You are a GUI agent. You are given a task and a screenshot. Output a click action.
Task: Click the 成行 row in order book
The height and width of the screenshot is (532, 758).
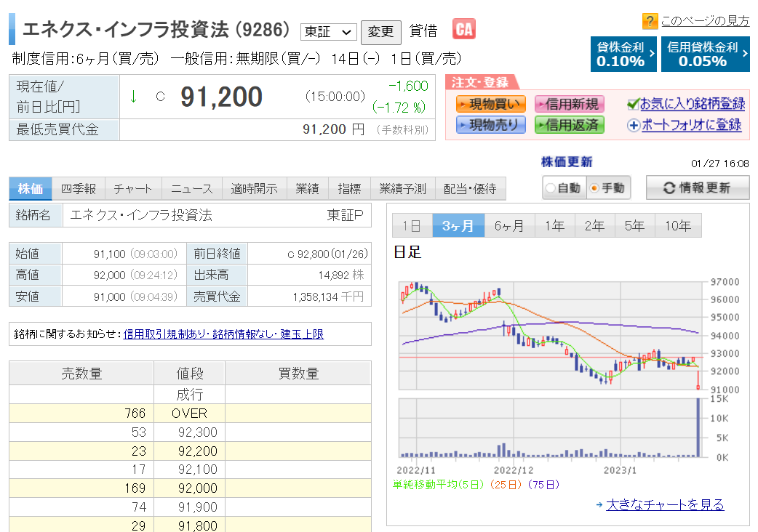tap(190, 395)
